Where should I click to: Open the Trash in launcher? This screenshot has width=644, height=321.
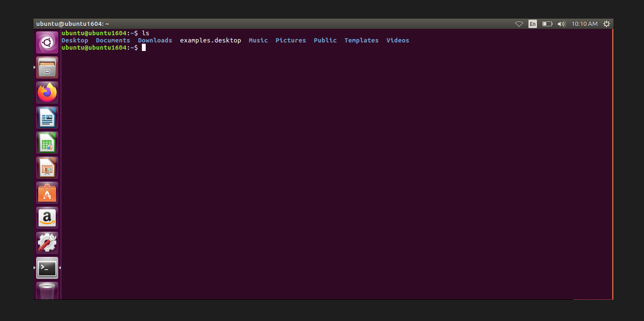click(47, 291)
